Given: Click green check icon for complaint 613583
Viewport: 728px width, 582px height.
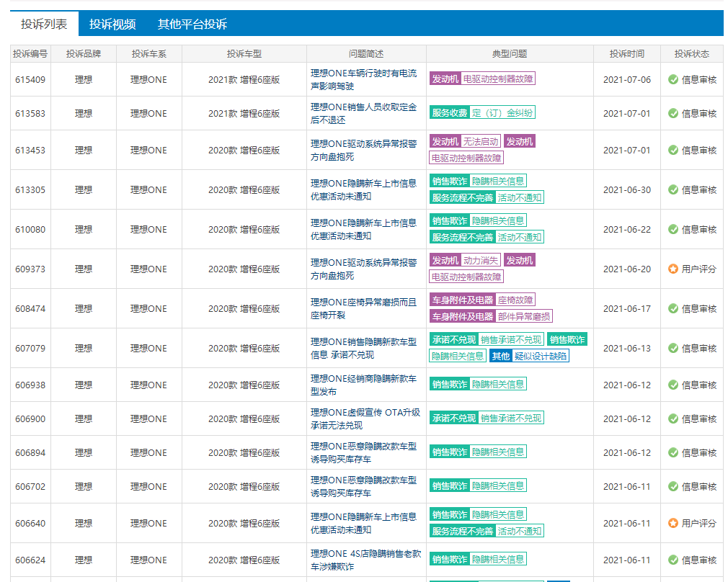Looking at the screenshot, I should click(x=672, y=113).
